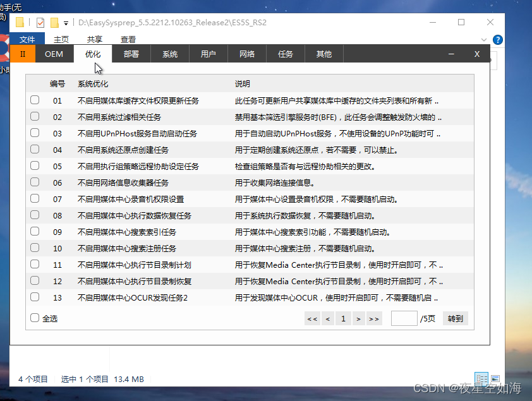Open the quick access toolbar dropdown arrow
Viewport: 532px width, 401px height.
click(65, 21)
